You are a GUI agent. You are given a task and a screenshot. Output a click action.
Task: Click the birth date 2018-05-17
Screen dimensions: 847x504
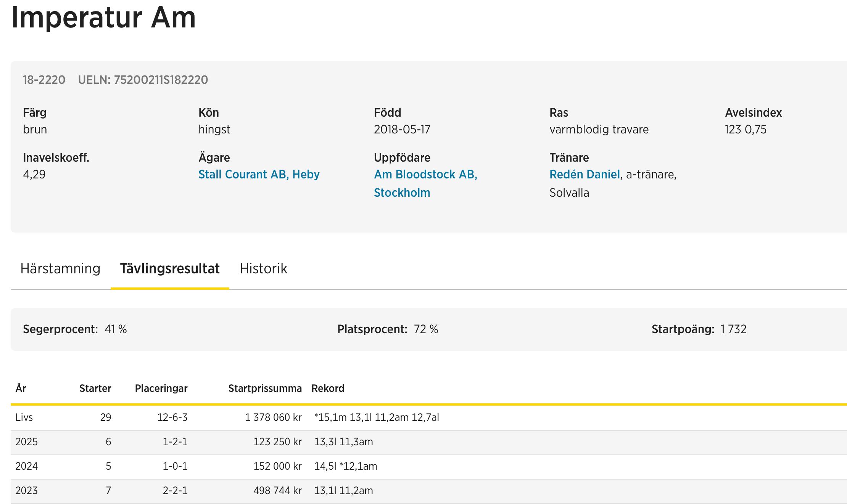coord(402,130)
